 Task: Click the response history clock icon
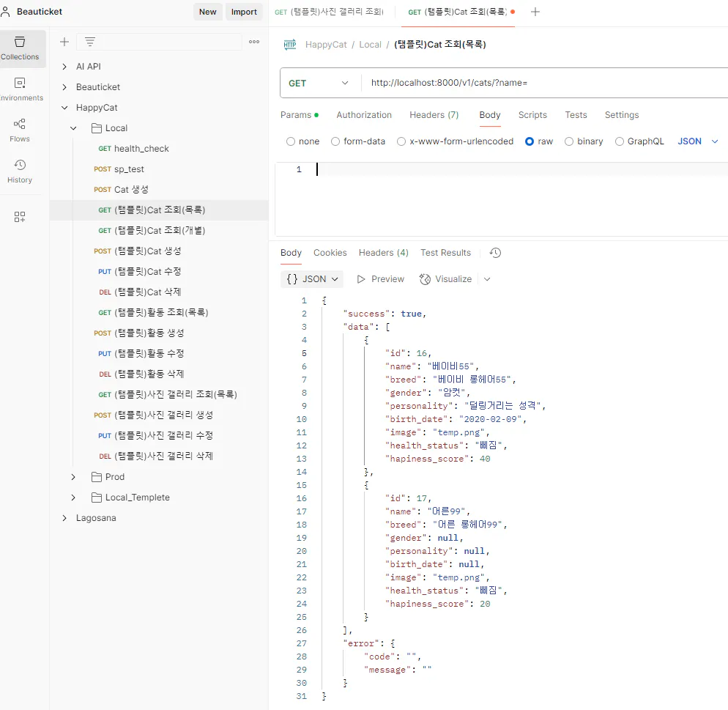tap(495, 253)
